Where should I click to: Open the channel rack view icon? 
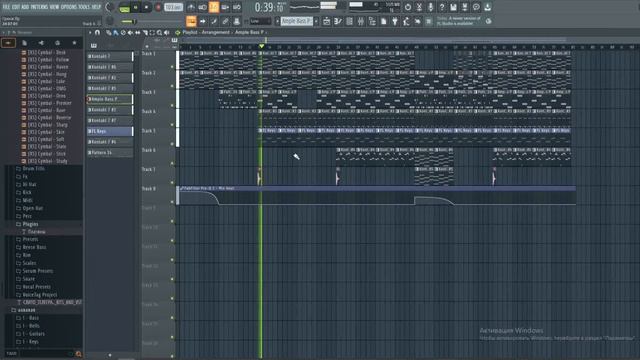click(349, 21)
